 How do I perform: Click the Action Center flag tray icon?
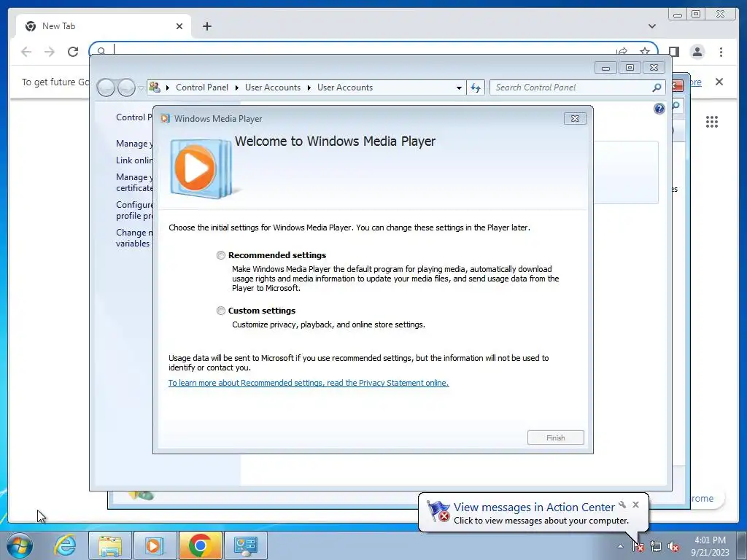point(638,547)
